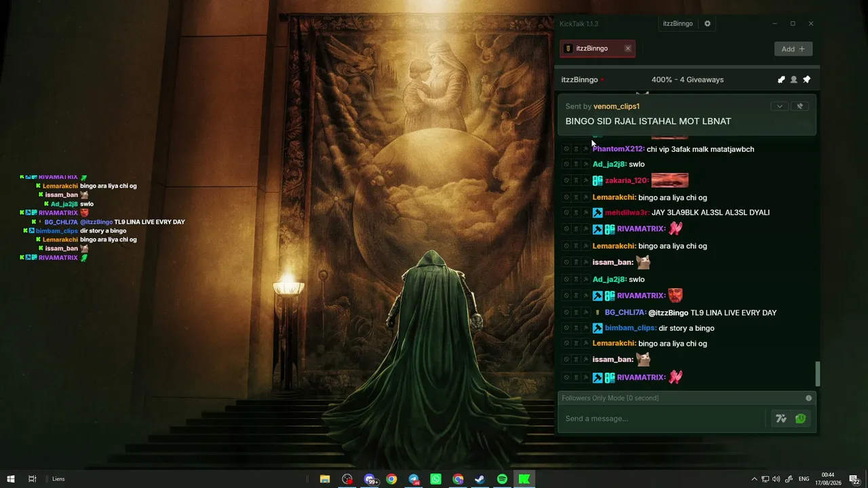Open the green Kick emote picker
The image size is (868, 488).
coord(801,419)
